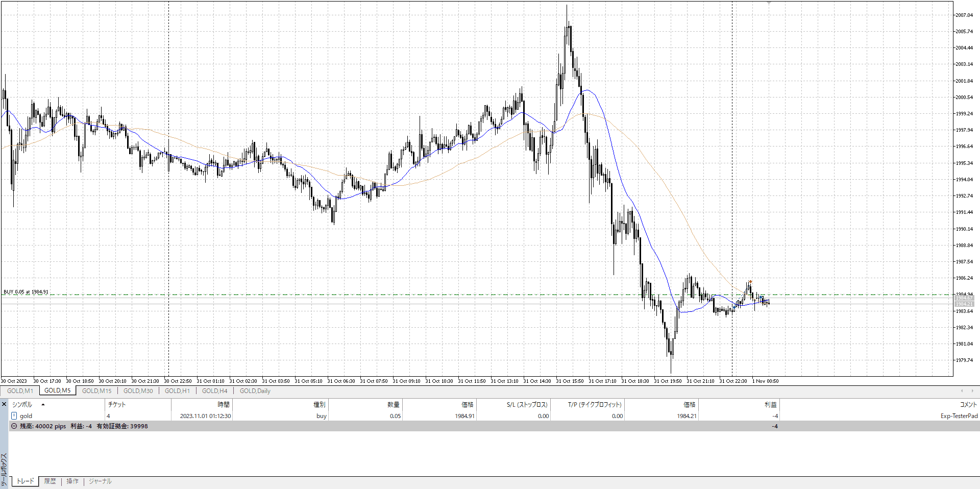Click the BUY 0.05 at 1984.91 order label
Viewport: 980px width, 489px height.
coord(26,292)
